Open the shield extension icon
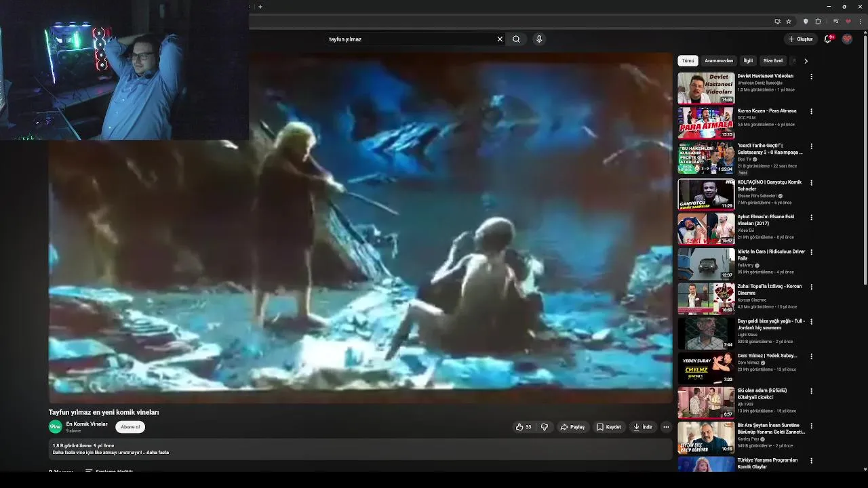This screenshot has width=868, height=488. pyautogui.click(x=806, y=22)
